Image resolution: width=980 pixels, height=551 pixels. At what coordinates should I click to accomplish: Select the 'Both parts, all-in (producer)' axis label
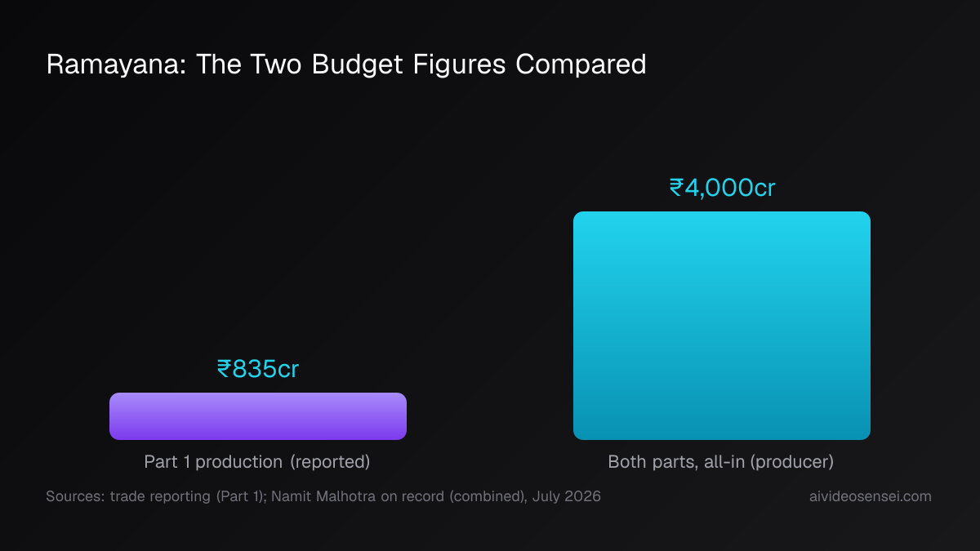(x=721, y=462)
